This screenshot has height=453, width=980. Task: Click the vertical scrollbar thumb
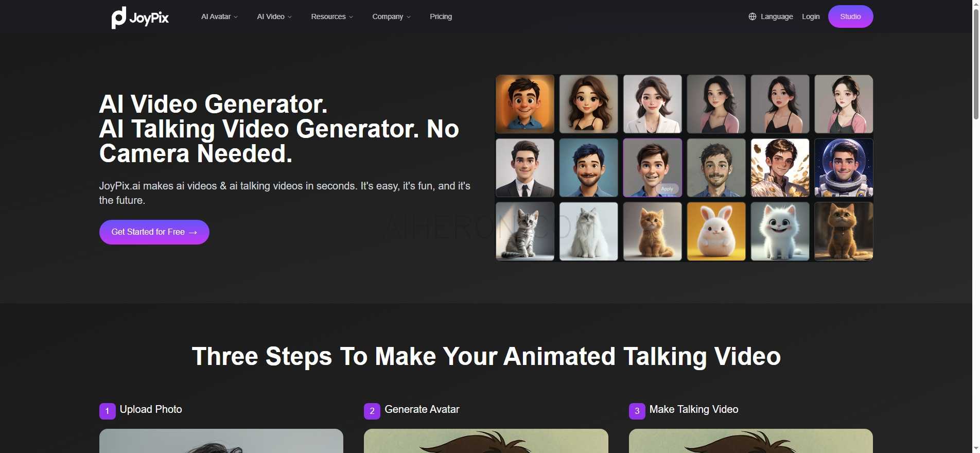975,64
